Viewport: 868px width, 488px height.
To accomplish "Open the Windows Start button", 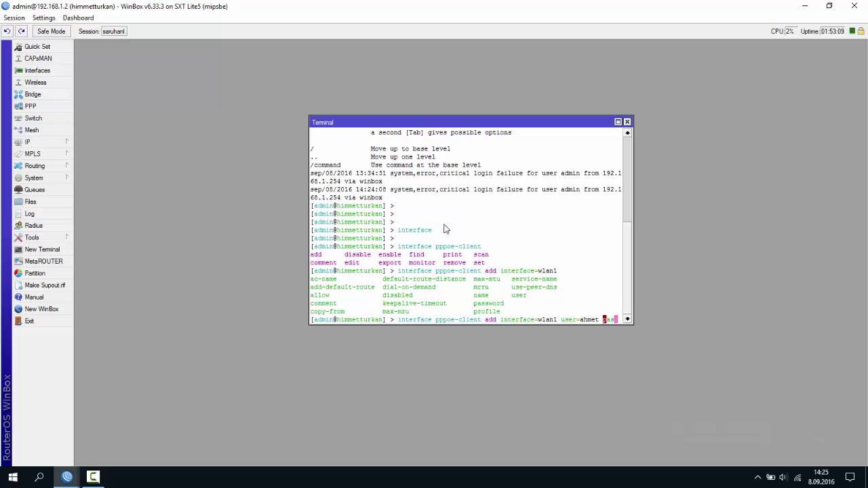I will pyautogui.click(x=13, y=477).
